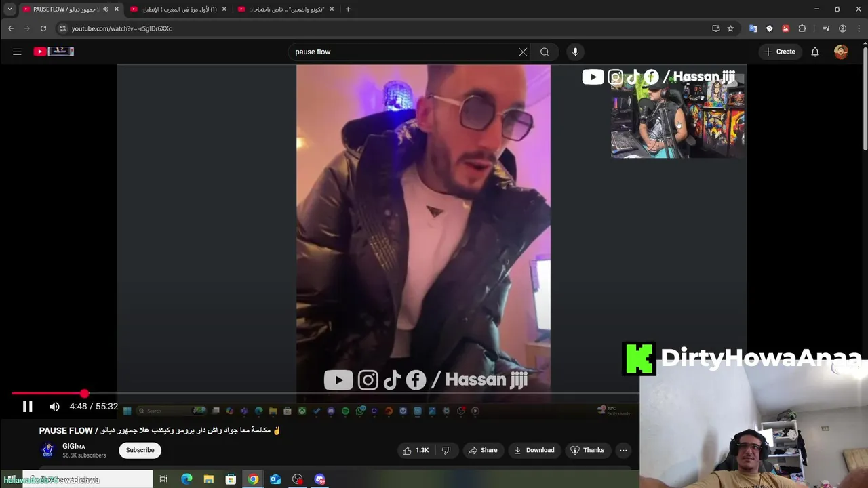Open the media controls icon

pyautogui.click(x=826, y=28)
